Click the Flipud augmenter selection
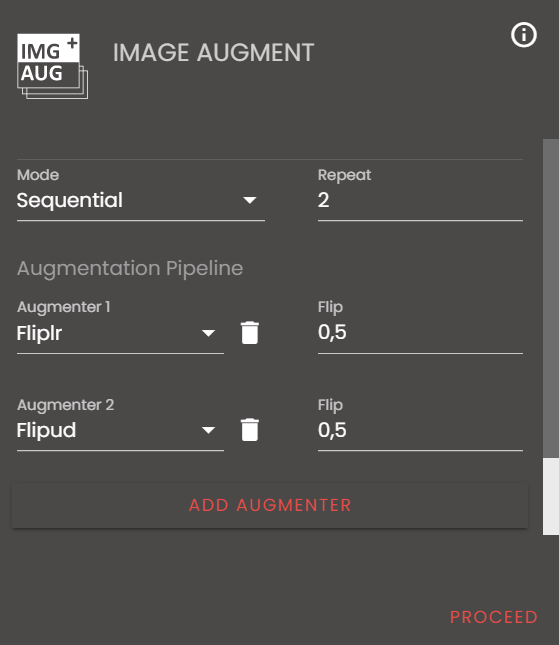 pyautogui.click(x=120, y=430)
